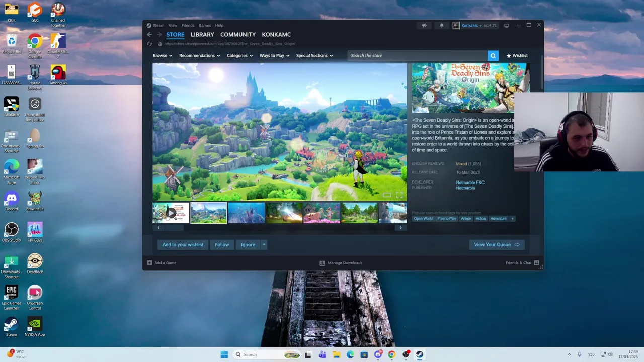This screenshot has width=644, height=362.
Task: Expand the Browse dropdown menu
Action: (x=163, y=56)
